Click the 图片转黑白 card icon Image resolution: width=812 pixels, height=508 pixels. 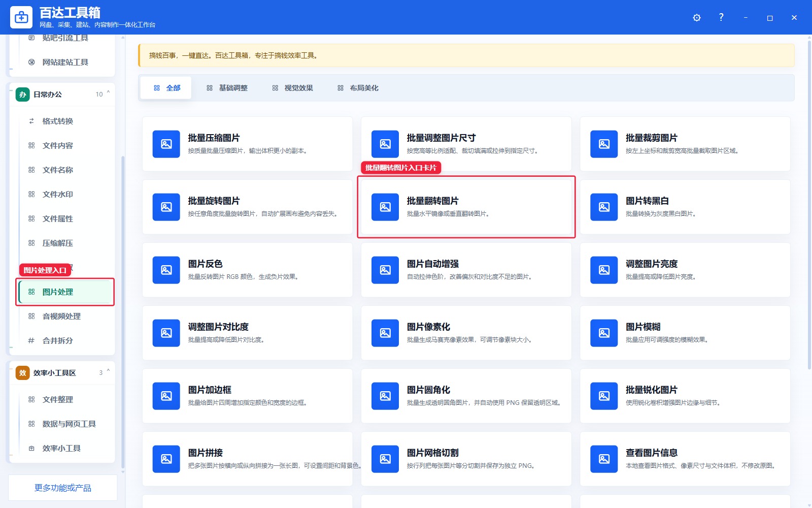click(x=604, y=207)
